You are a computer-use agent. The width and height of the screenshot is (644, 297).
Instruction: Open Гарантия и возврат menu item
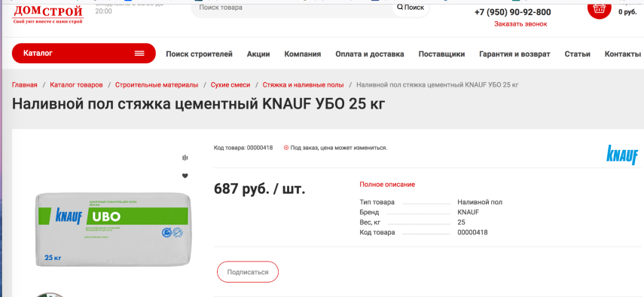click(514, 54)
